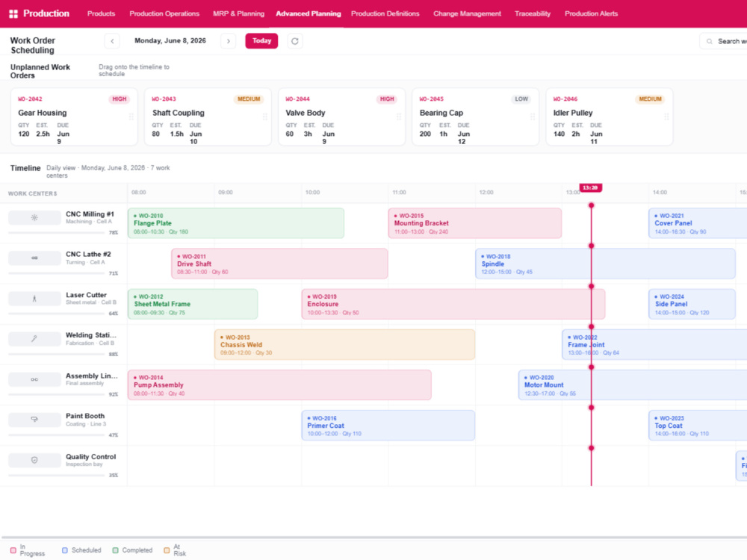This screenshot has height=560, width=747.
Task: Click the Monday, June 8, 2026 date label
Action: tap(170, 41)
